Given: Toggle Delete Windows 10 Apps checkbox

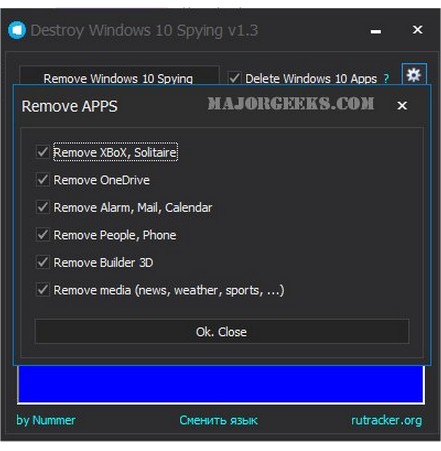Looking at the screenshot, I should [x=234, y=78].
